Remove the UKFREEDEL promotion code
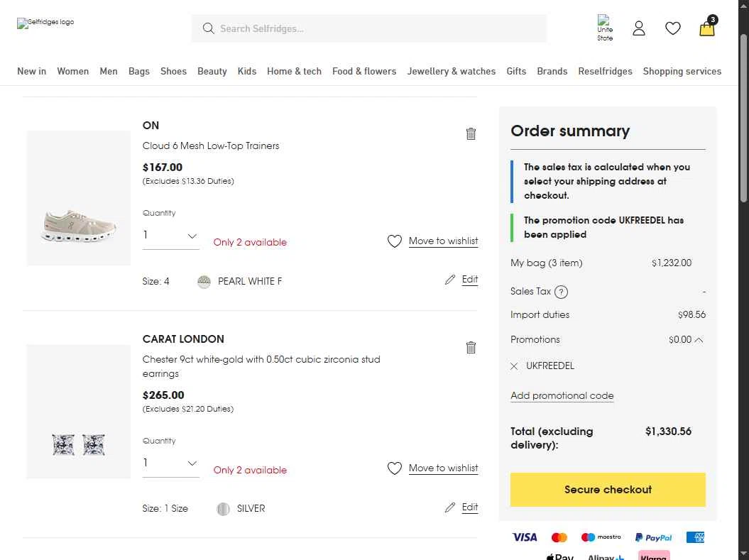 [514, 366]
